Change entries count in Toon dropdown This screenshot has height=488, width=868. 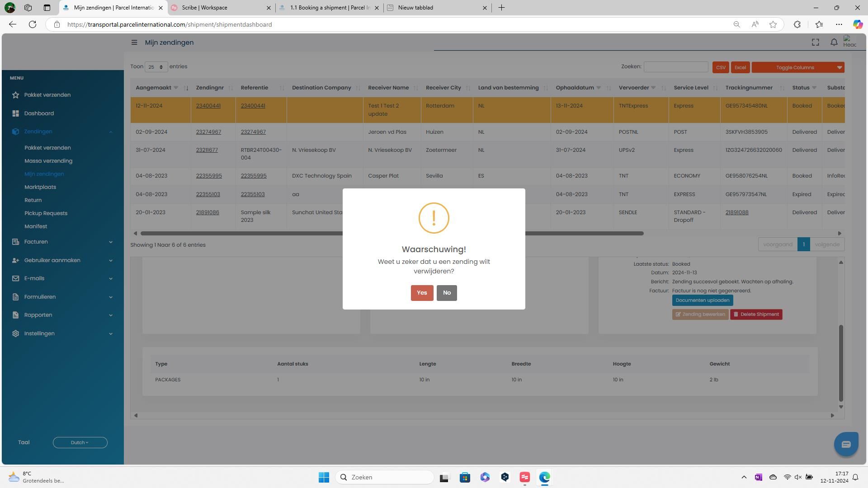tap(156, 67)
